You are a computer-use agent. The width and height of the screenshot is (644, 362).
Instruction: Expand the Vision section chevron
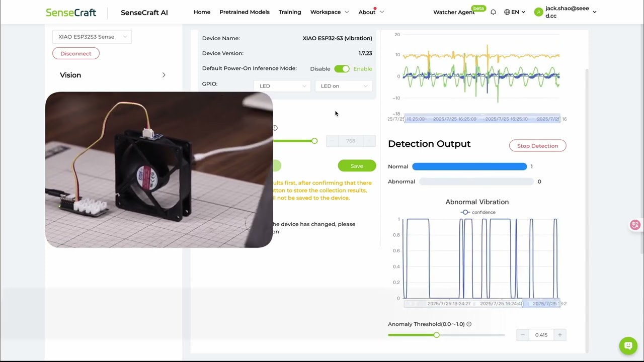tap(164, 75)
